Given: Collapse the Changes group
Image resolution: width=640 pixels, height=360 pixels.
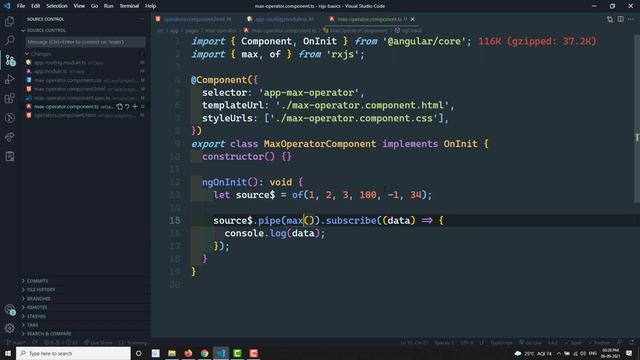Looking at the screenshot, I should coord(39,54).
